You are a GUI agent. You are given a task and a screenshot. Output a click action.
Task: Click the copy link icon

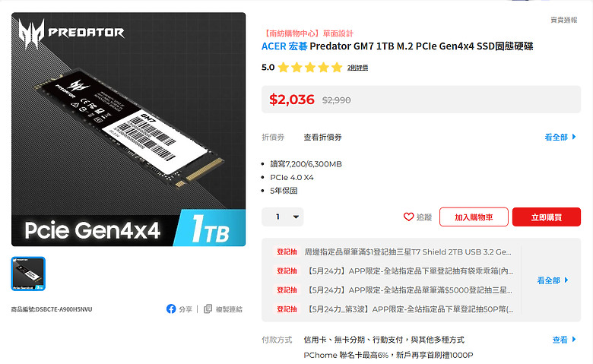[x=208, y=309]
